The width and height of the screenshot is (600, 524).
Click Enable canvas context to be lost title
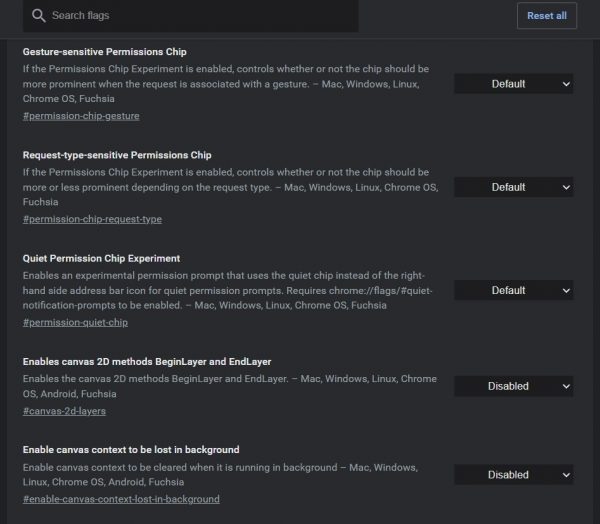(x=131, y=450)
